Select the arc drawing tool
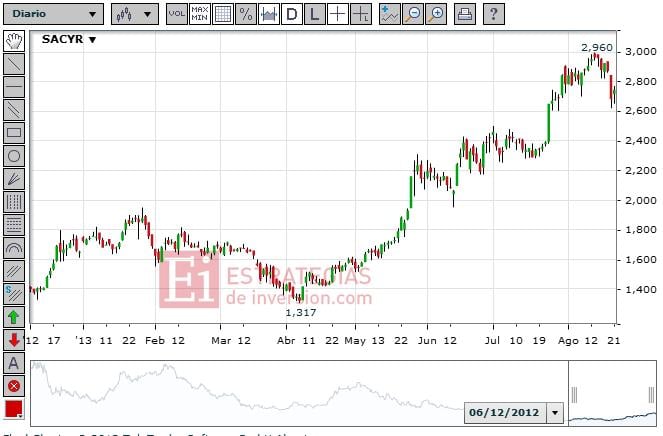663x436 pixels. 14,247
